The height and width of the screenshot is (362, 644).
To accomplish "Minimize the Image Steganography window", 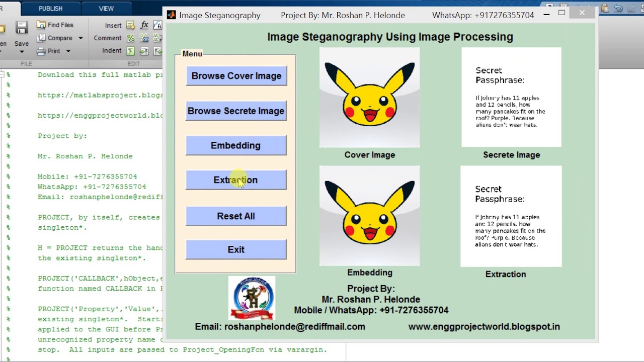I will [x=546, y=15].
